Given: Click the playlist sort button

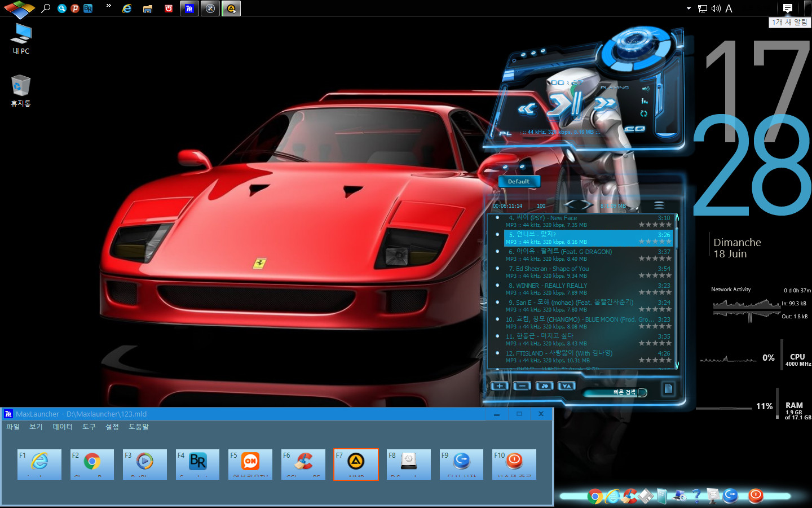Looking at the screenshot, I should tap(567, 386).
